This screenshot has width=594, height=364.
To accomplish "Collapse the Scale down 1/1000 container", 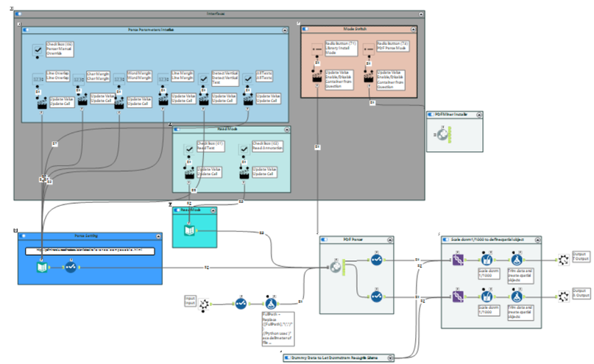I will pyautogui.click(x=537, y=240).
